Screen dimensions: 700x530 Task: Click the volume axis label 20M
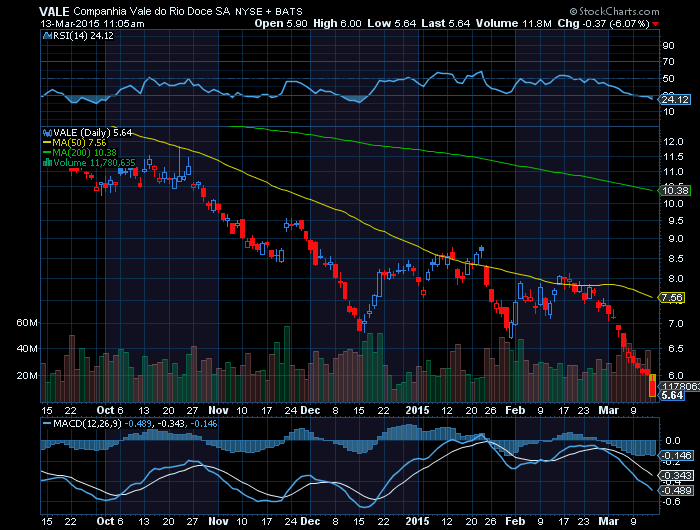click(x=27, y=376)
